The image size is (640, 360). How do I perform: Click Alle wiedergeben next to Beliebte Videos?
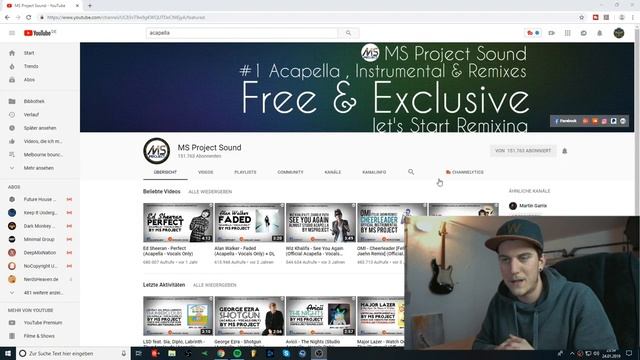pyautogui.click(x=210, y=192)
